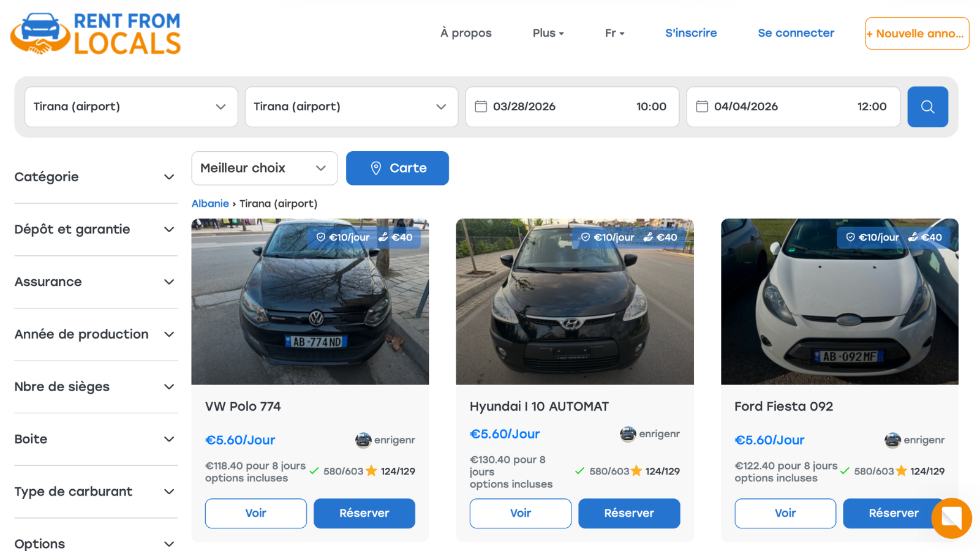
Task: Open the Fr language dropdown
Action: [x=614, y=33]
